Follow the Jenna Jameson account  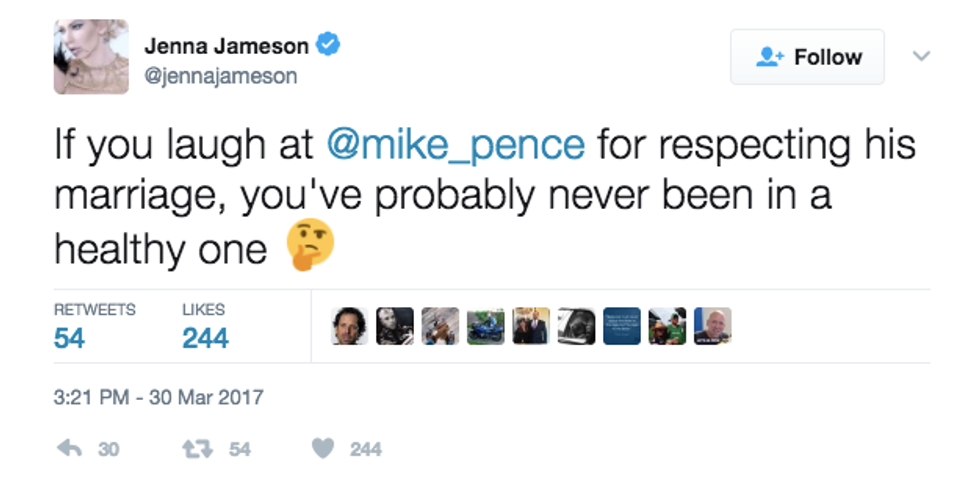(x=807, y=57)
